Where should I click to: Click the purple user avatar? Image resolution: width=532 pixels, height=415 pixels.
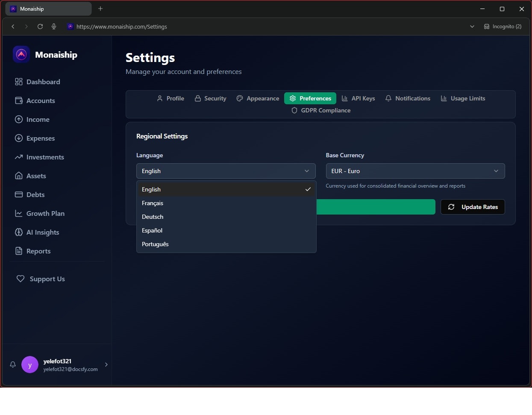click(x=30, y=365)
